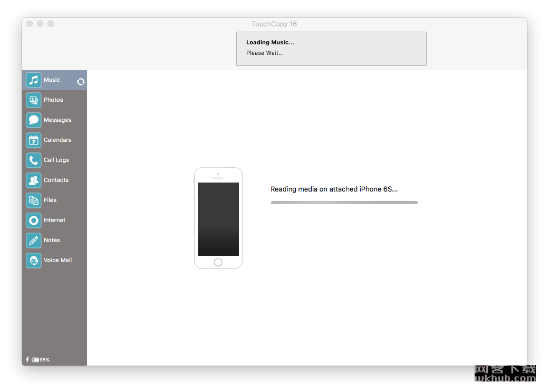Screen dimensions: 549x392
Task: Click the Files documents icon
Action: pyautogui.click(x=34, y=200)
